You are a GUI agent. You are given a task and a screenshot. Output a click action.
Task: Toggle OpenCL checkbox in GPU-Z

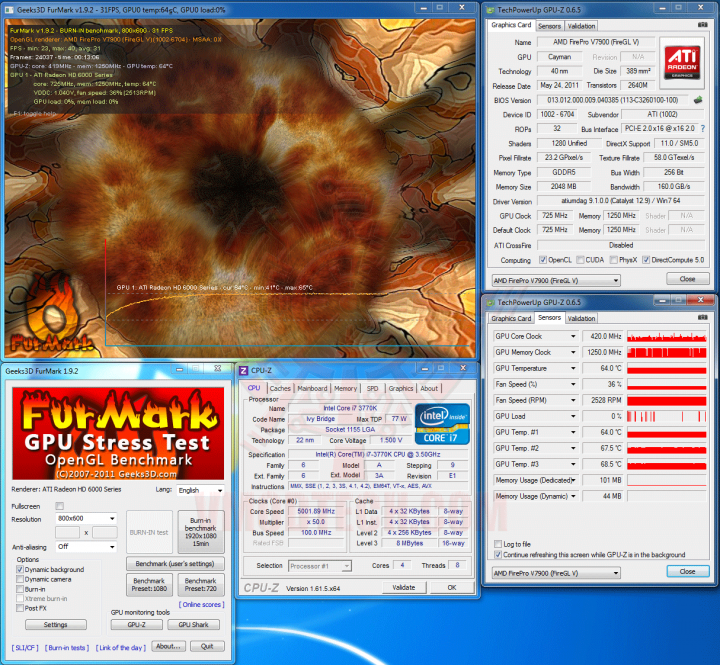[543, 260]
